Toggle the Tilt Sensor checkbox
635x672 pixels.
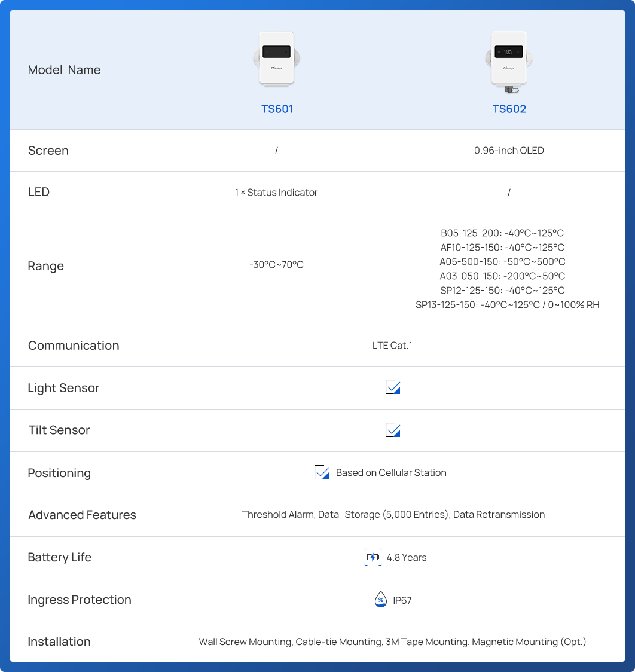[x=392, y=430]
